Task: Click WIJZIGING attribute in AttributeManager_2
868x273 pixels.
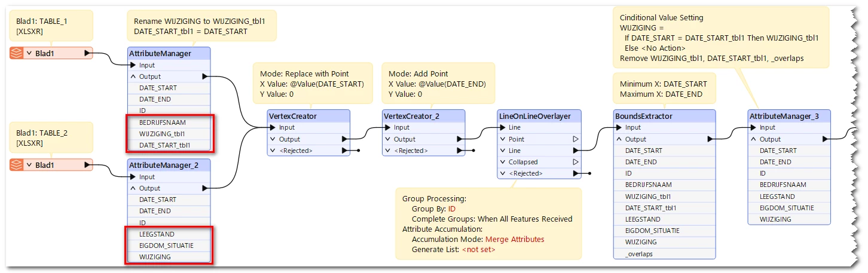Action: click(x=169, y=257)
